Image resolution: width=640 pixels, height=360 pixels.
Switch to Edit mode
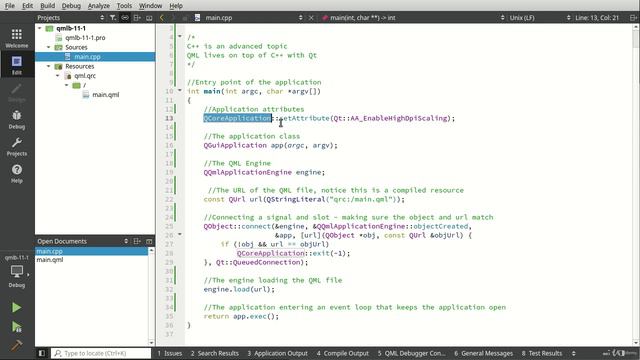(17, 65)
